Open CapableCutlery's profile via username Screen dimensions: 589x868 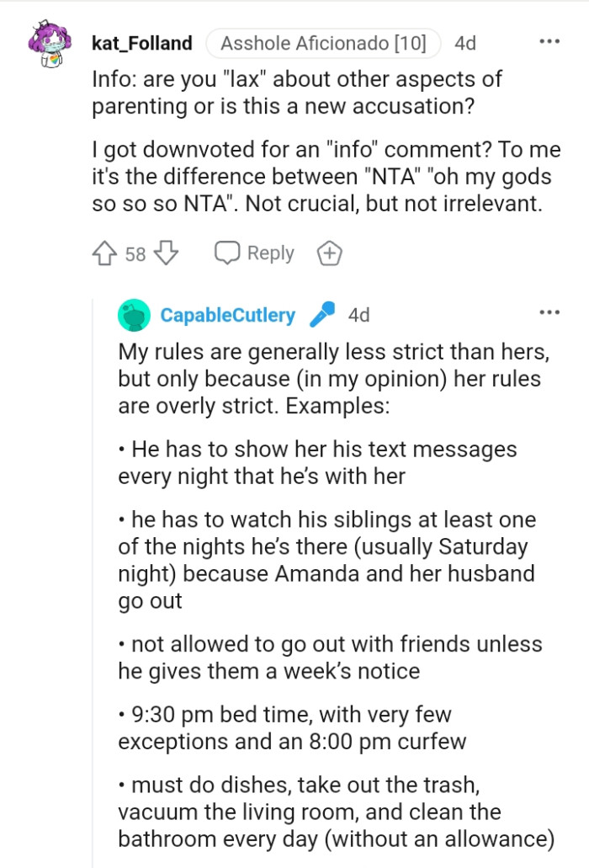point(227,314)
